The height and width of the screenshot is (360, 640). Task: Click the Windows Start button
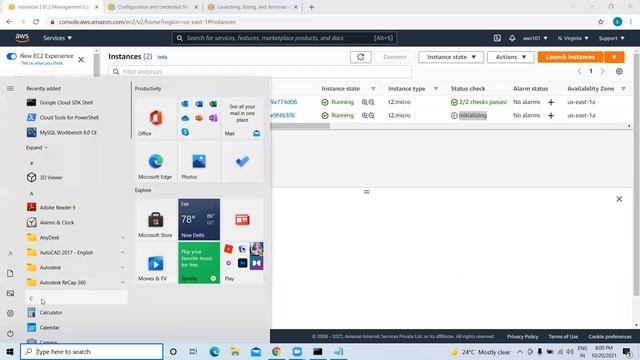tap(10, 351)
